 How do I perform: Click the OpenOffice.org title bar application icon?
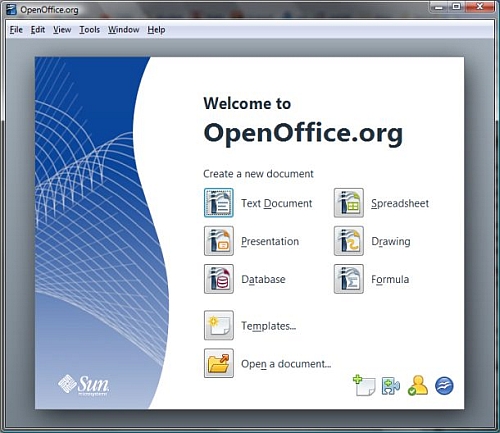[x=12, y=9]
